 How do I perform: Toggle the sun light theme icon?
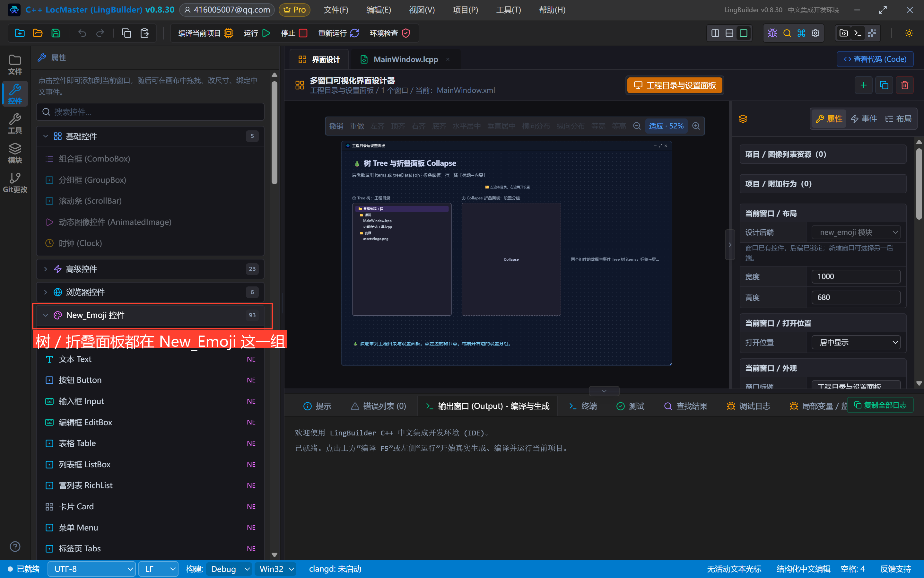909,33
